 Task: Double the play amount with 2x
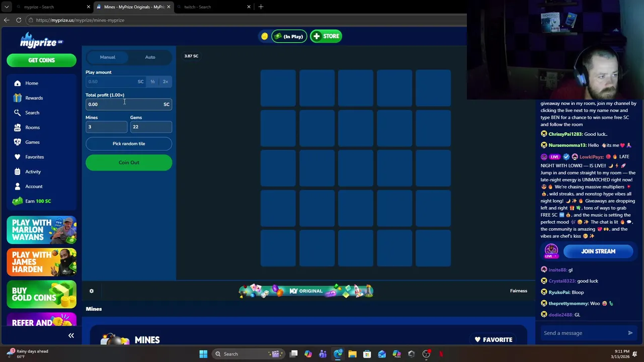click(165, 81)
